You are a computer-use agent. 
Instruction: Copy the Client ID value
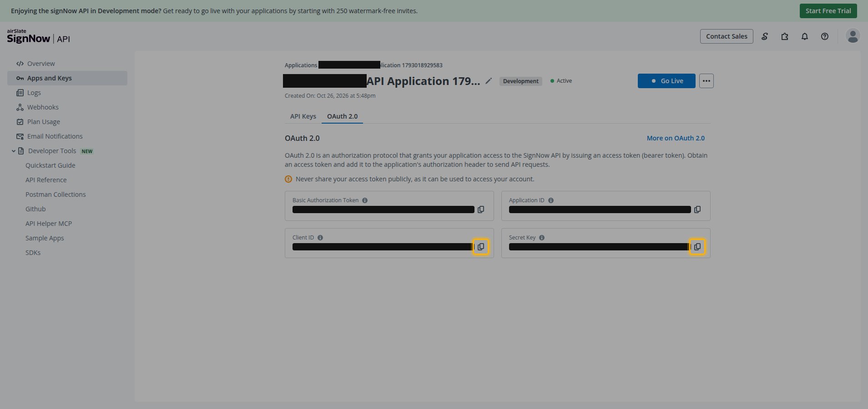click(x=481, y=247)
